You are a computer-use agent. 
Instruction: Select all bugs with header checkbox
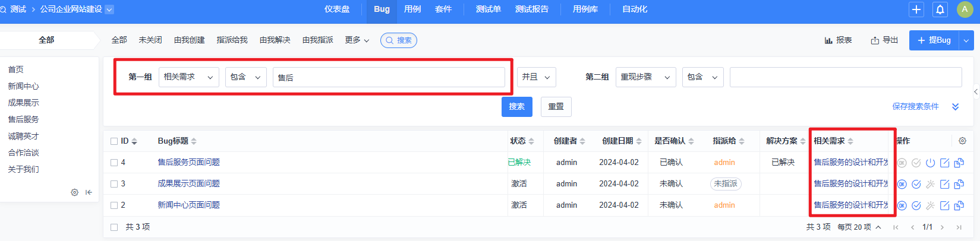tap(114, 141)
